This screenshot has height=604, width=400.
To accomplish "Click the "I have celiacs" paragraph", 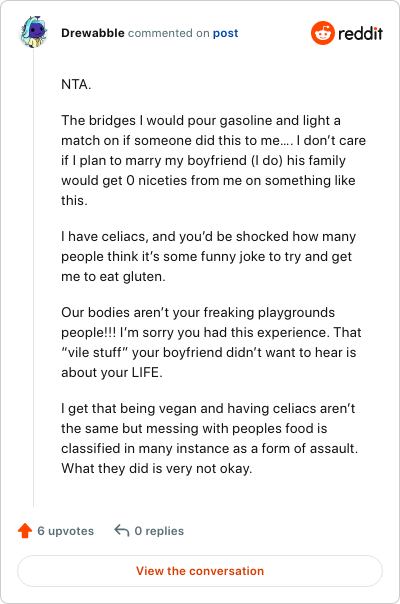I will [x=208, y=256].
